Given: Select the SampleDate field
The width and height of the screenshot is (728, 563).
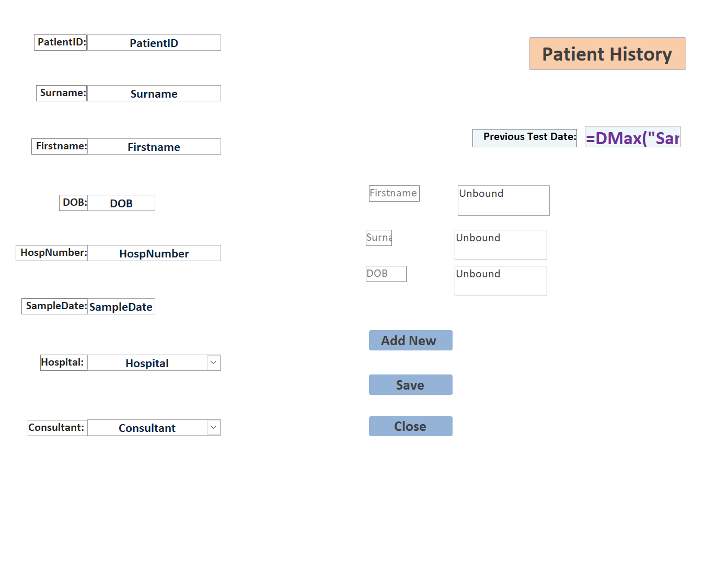Looking at the screenshot, I should coord(121,307).
